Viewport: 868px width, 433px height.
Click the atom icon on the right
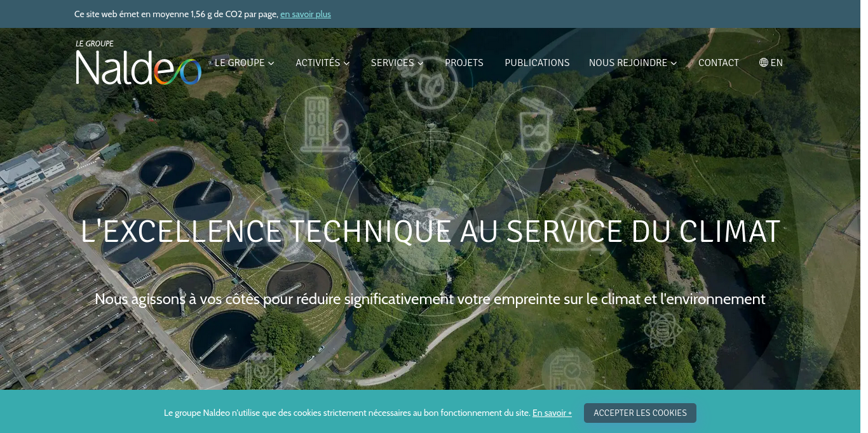point(663,330)
